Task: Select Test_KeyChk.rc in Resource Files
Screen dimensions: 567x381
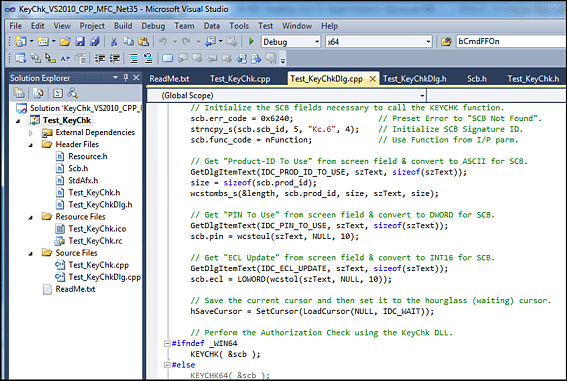Action: (x=95, y=241)
